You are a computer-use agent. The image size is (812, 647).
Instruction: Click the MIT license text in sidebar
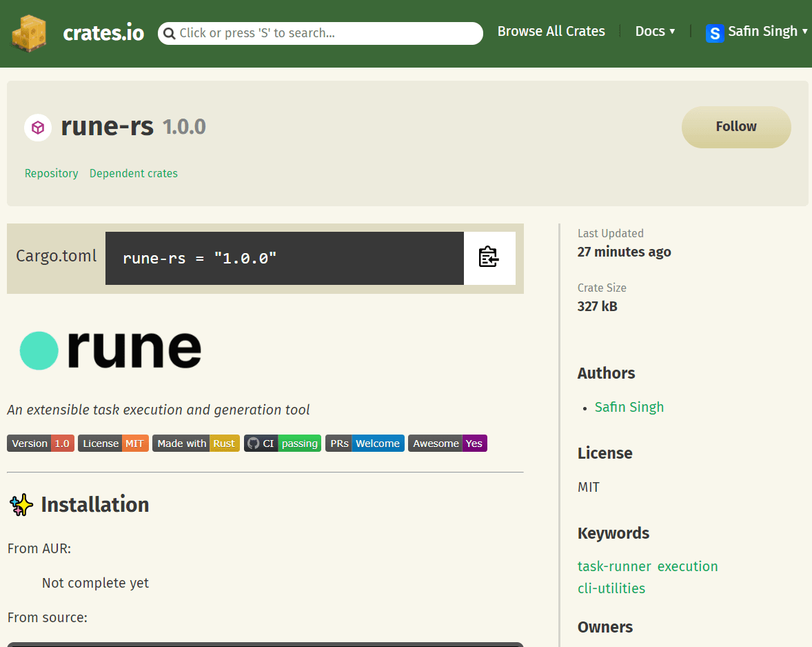click(588, 488)
